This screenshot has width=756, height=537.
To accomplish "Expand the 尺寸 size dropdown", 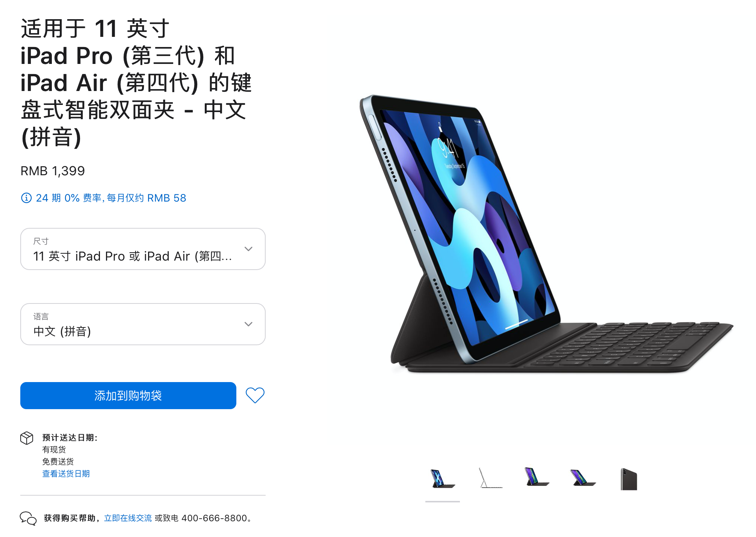I will click(x=143, y=249).
